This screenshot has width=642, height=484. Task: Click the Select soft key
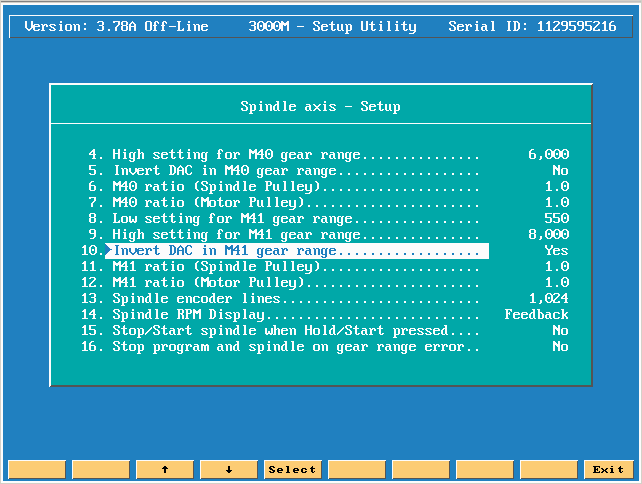point(293,470)
